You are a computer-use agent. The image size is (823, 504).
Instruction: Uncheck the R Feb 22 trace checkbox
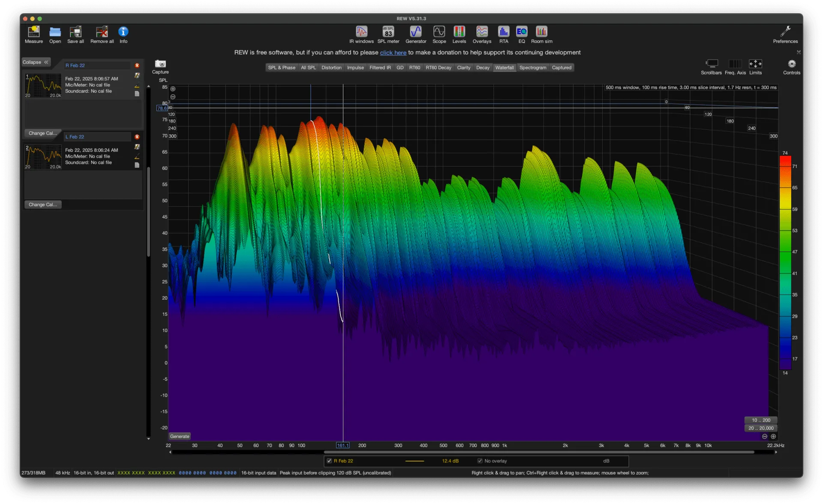coord(329,461)
